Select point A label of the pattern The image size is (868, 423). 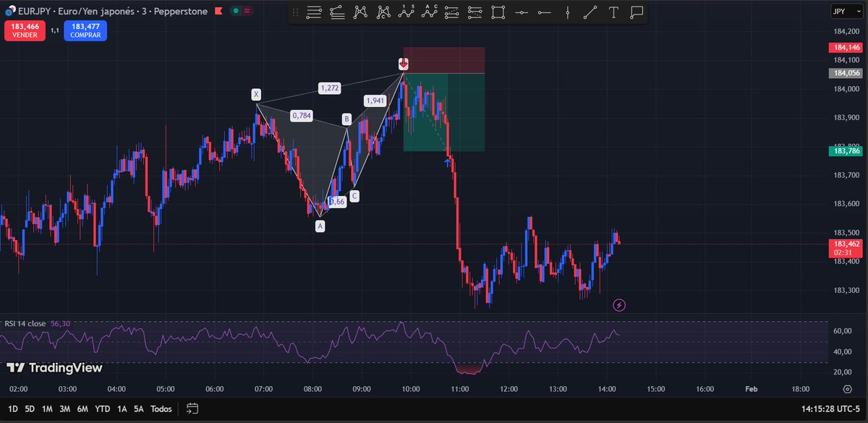coord(320,226)
